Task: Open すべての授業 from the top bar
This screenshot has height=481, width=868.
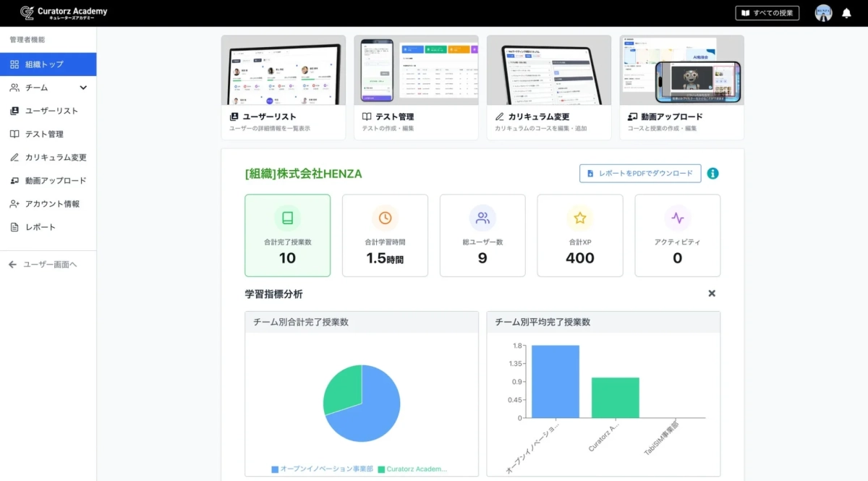Action: [767, 12]
